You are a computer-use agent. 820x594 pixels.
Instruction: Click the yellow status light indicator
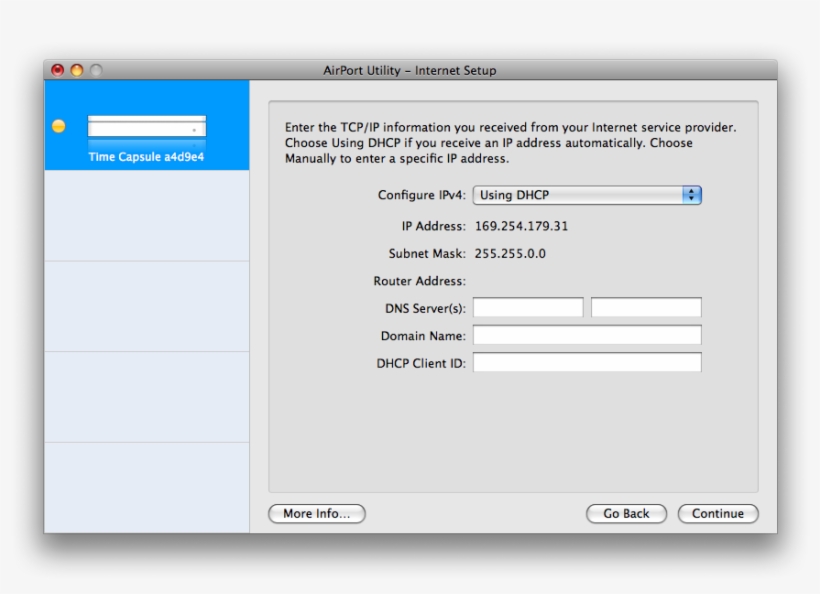point(59,126)
